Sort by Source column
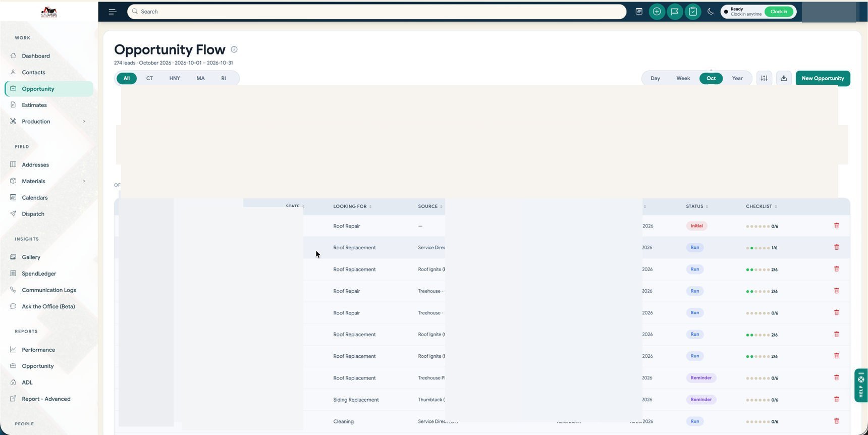868x435 pixels. (x=430, y=206)
